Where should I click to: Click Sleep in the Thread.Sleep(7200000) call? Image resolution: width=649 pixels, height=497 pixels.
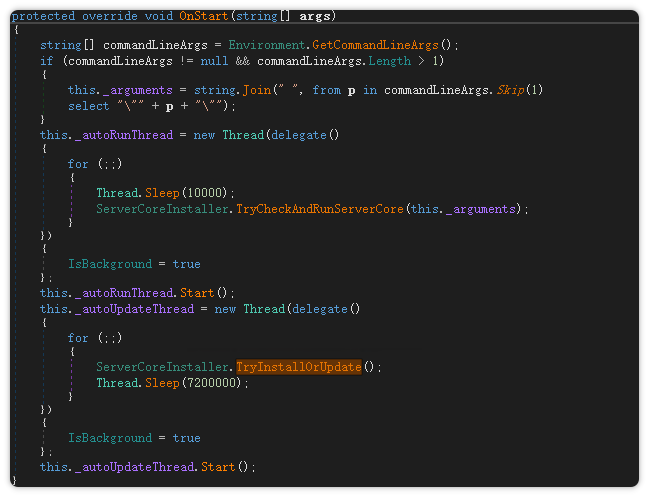pyautogui.click(x=160, y=383)
